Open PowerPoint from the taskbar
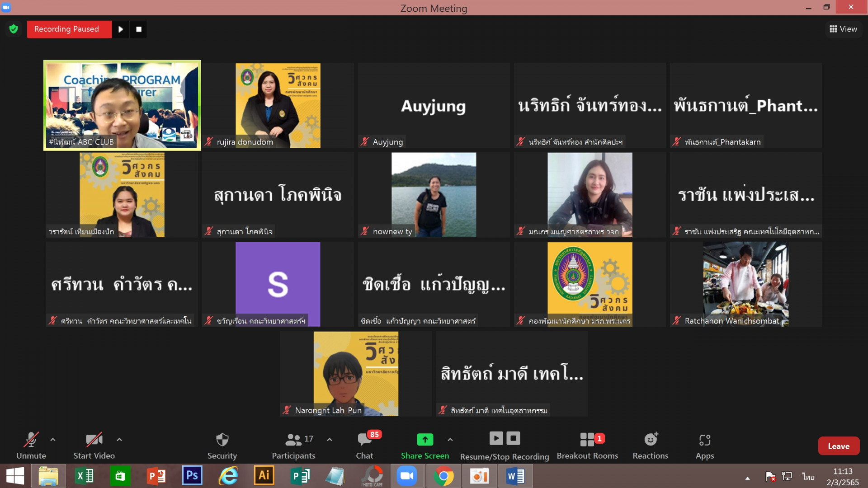 pos(156,476)
